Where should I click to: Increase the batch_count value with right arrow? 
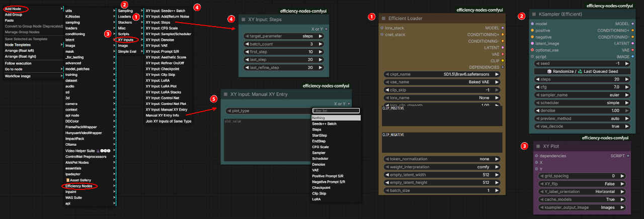pos(320,44)
